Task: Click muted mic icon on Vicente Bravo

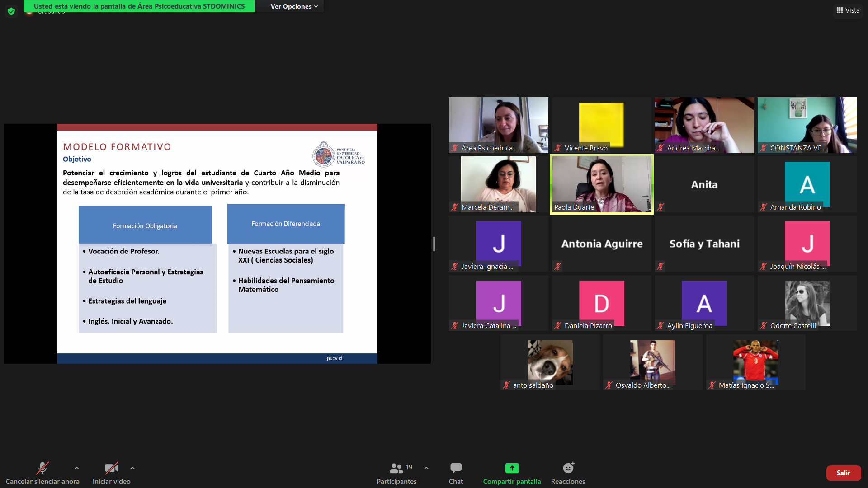Action: [558, 148]
